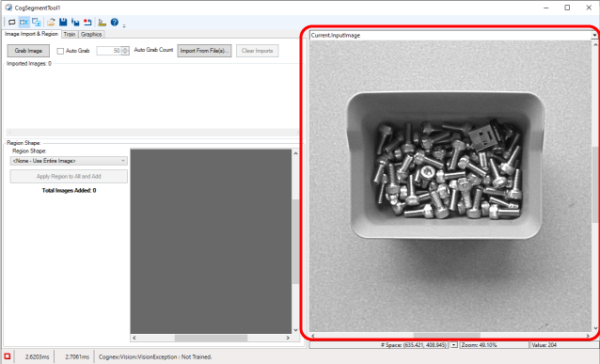Click region preview horizontal scrollbar thumb
600x364 pixels.
point(211,338)
